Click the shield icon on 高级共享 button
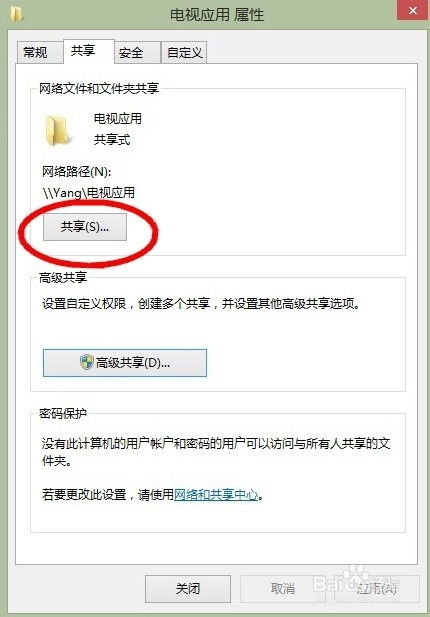This screenshot has width=430, height=617. point(87,362)
